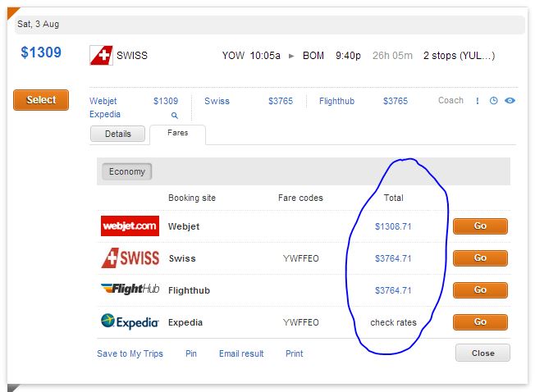Viewport: 535px width, 392px height.
Task: Click the Expedia link under Webjet
Action: click(105, 114)
